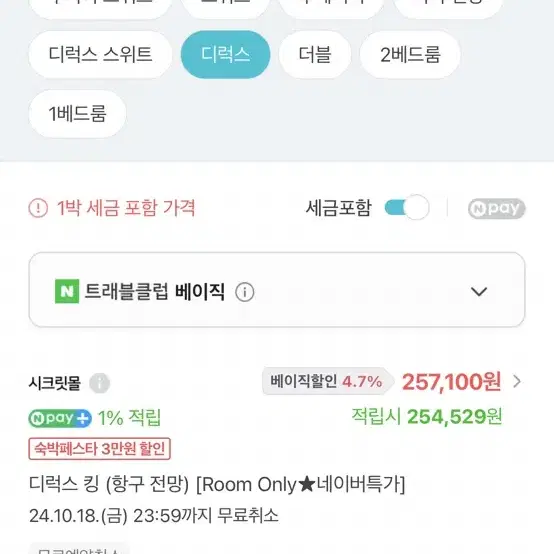
Task: Open the arrow next to 257,100원
Action: coord(517,382)
